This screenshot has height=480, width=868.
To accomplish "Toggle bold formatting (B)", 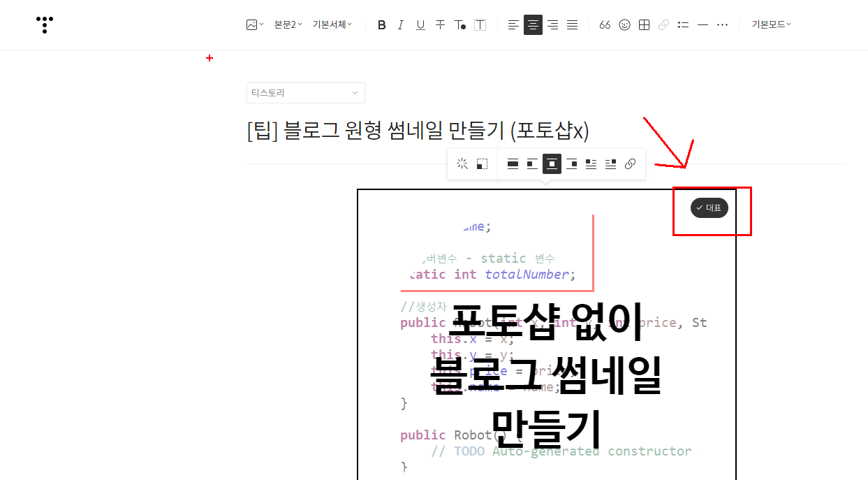I will 382,25.
